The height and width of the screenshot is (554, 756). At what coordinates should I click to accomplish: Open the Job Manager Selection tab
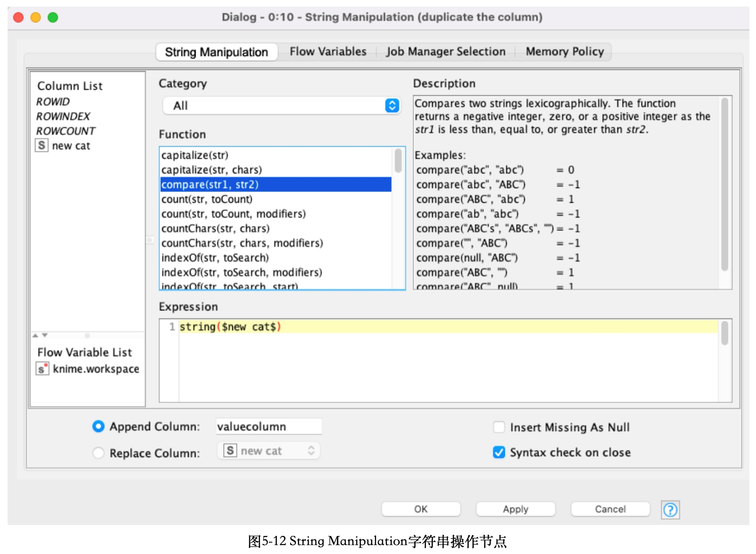pyautogui.click(x=446, y=51)
